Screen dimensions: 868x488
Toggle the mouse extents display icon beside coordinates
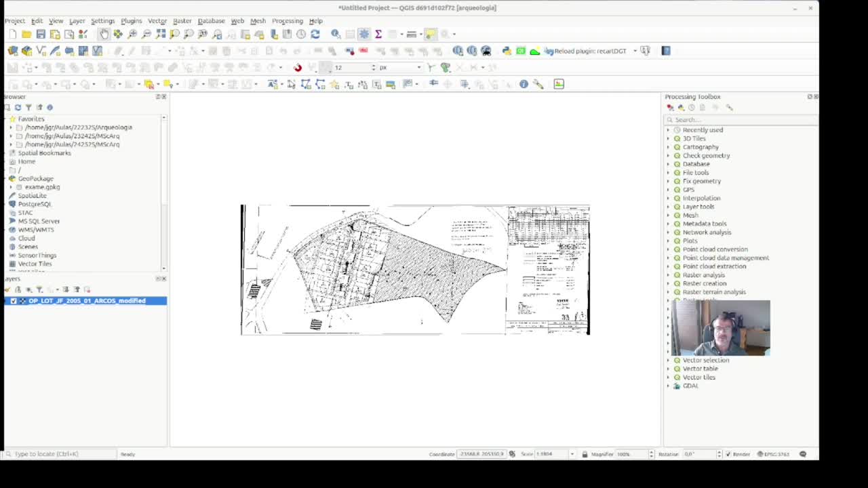click(x=512, y=454)
